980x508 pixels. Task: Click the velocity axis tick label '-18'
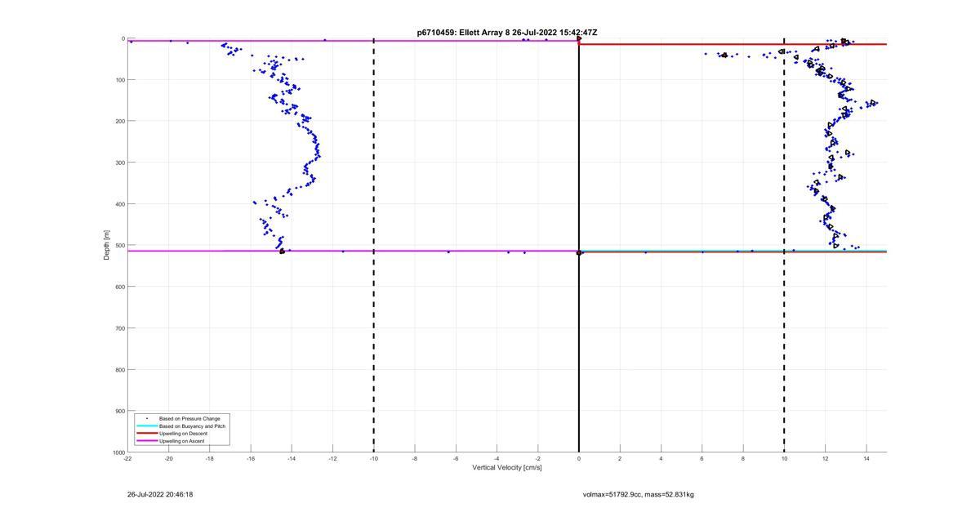click(210, 459)
